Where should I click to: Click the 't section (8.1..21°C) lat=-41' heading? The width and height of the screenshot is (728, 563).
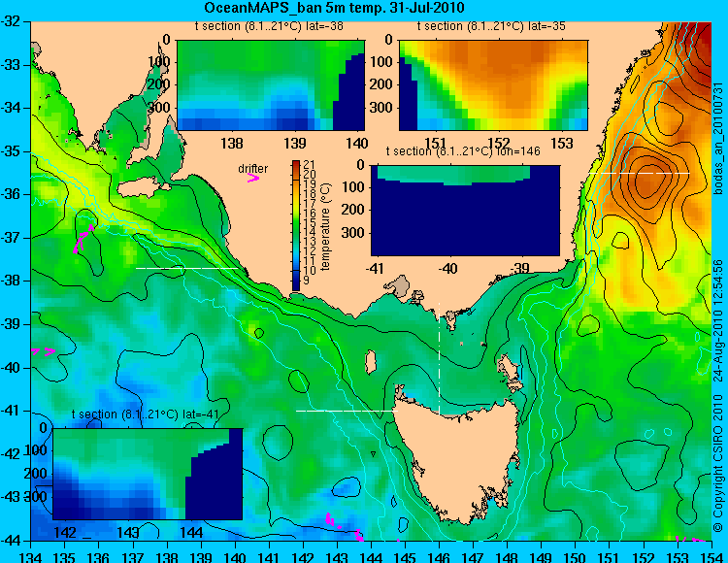click(x=145, y=414)
